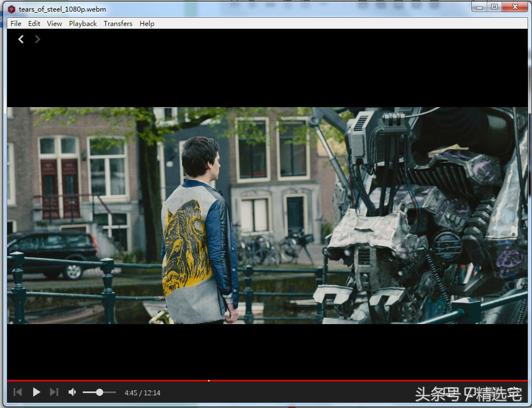Open the Playback menu
Viewport: 532px width, 408px height.
(83, 23)
